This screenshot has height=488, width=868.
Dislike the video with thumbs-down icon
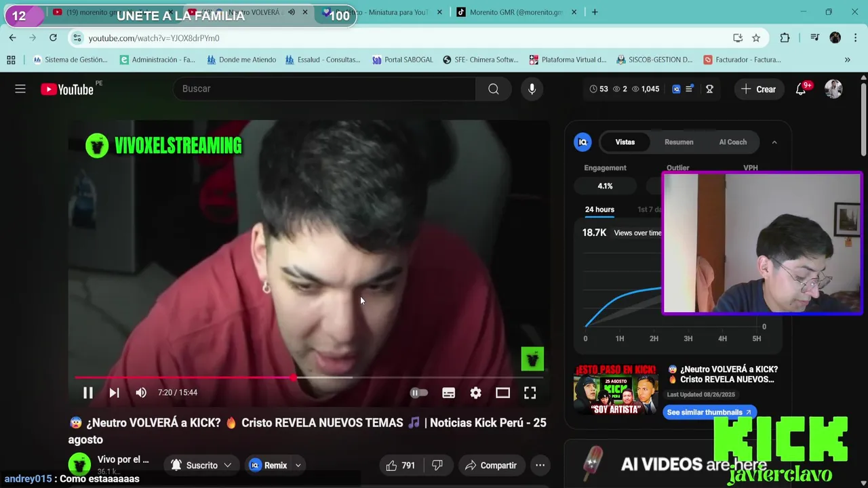tap(437, 465)
